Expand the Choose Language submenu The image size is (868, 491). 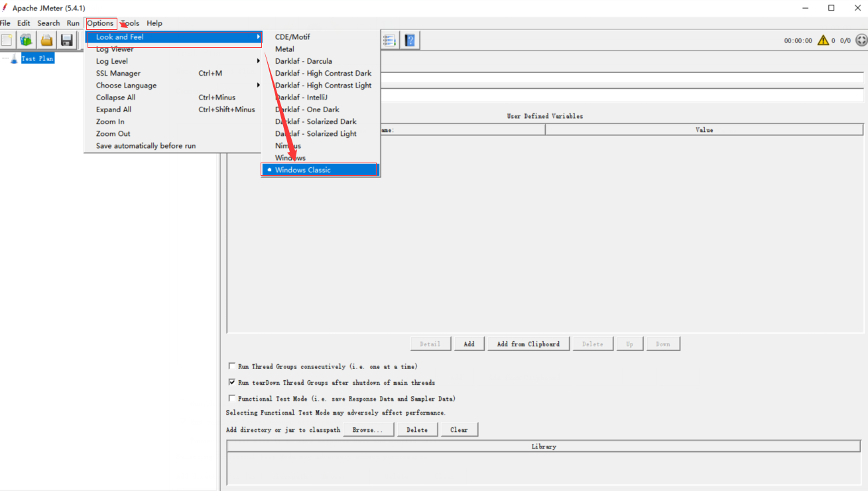pos(172,86)
